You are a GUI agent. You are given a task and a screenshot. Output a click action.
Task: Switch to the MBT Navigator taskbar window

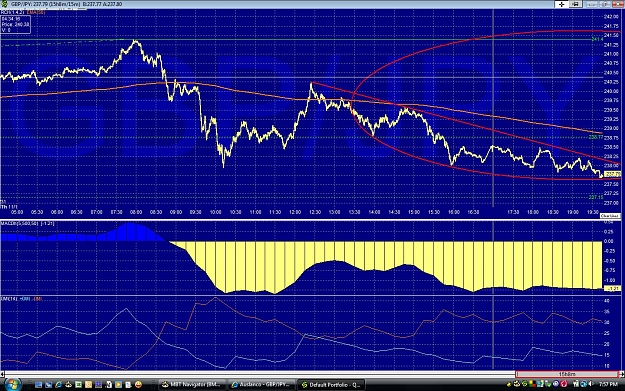tap(192, 385)
